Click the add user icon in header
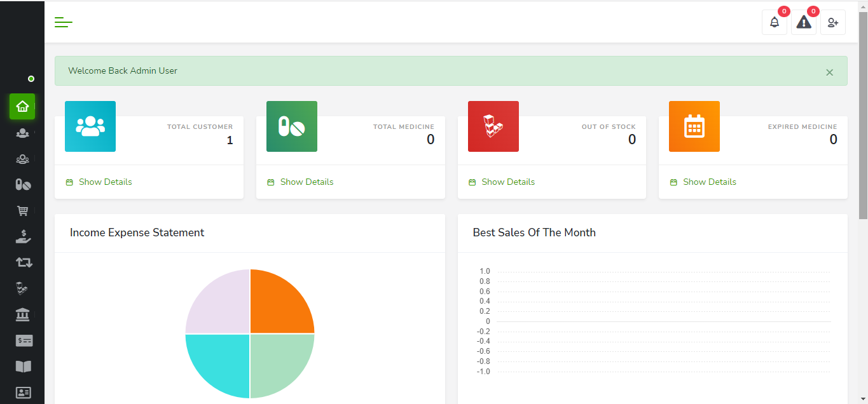This screenshot has height=404, width=868. 833,22
